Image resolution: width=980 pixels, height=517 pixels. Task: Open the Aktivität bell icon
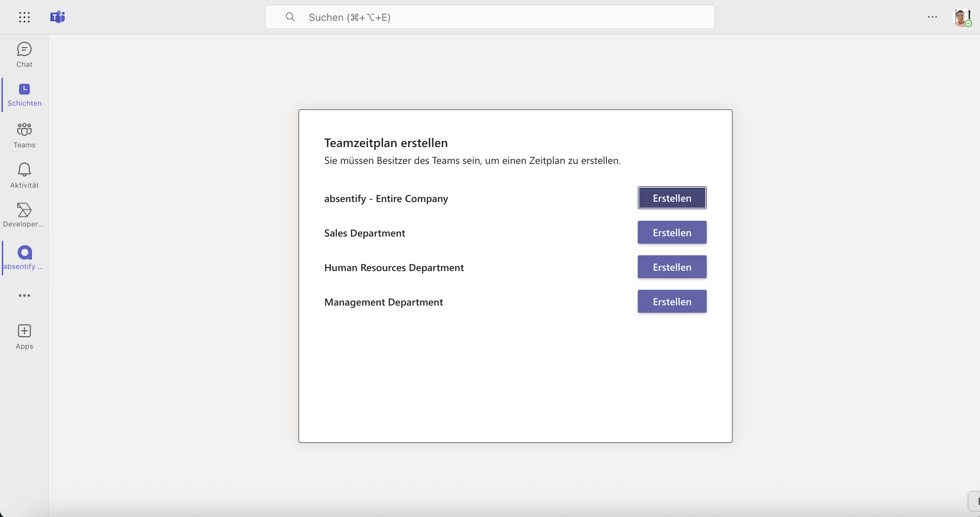24,169
